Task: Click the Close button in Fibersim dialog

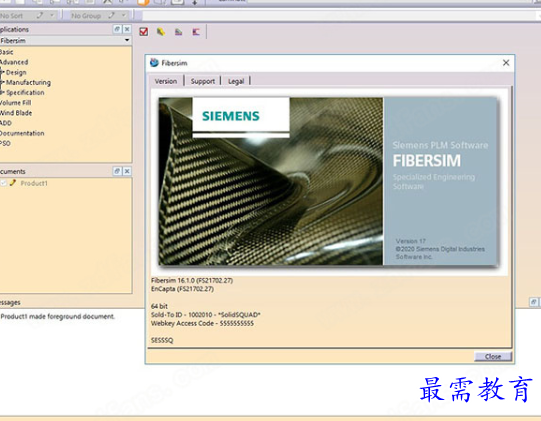Action: [493, 356]
